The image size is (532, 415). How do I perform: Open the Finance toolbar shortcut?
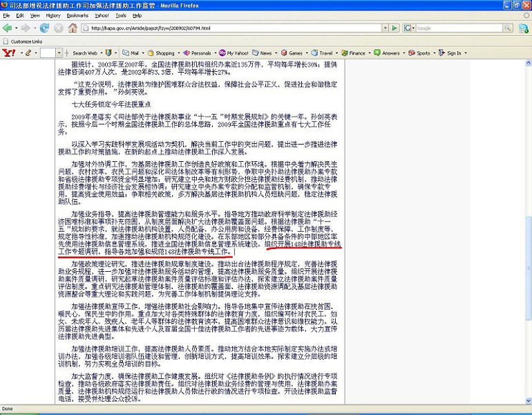(x=354, y=53)
